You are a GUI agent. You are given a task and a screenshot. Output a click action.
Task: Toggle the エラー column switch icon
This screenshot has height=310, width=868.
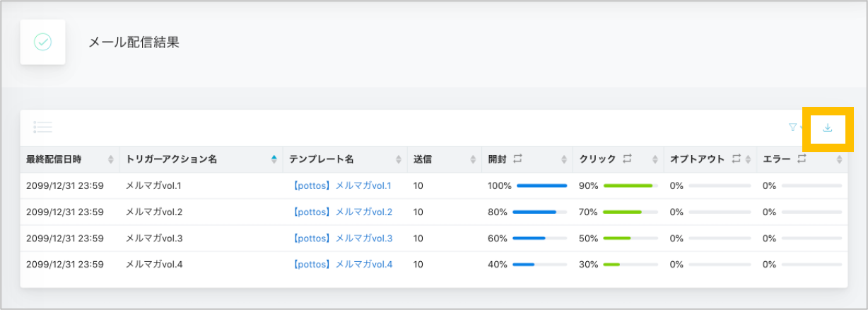click(802, 159)
